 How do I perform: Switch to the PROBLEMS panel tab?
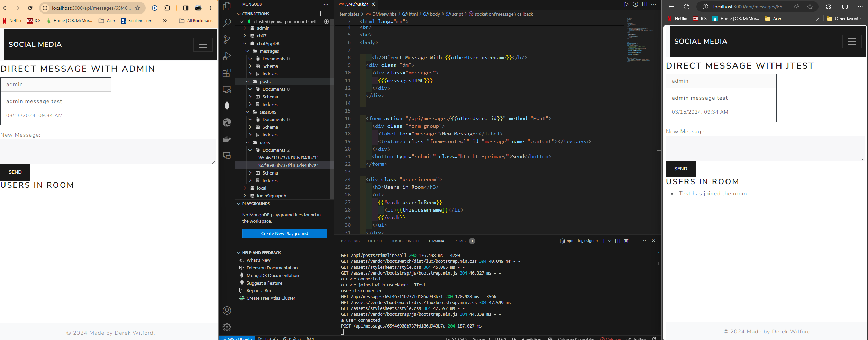click(350, 241)
